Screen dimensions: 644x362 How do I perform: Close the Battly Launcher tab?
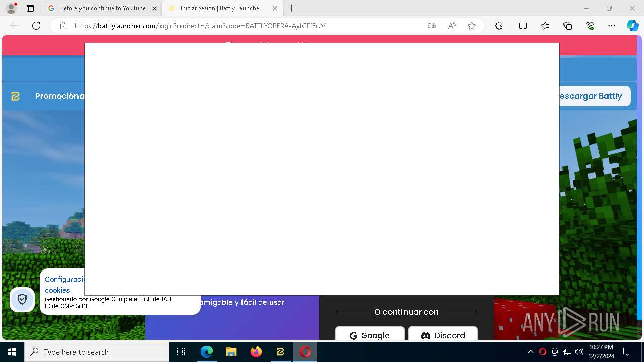click(x=275, y=8)
